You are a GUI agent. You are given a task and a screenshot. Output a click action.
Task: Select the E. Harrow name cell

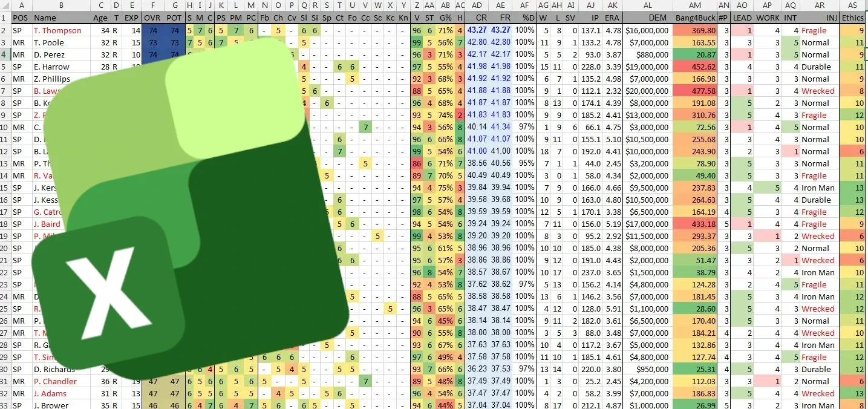coord(61,67)
